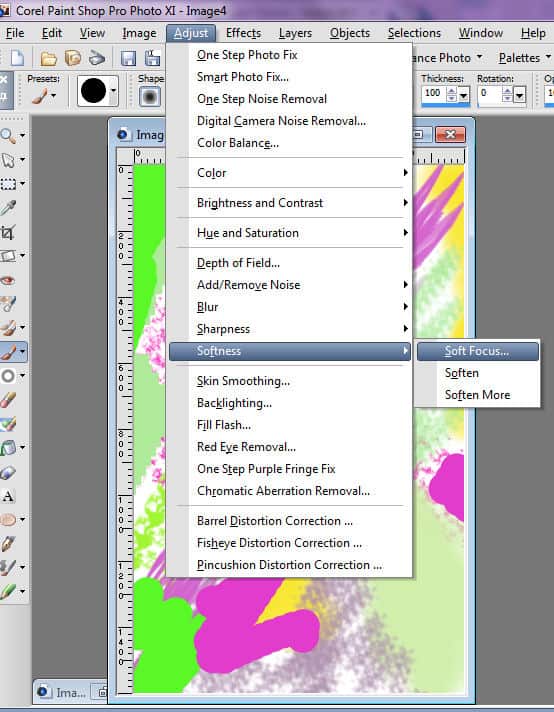The image size is (554, 712).
Task: Select the Crop tool
Action: [8, 232]
